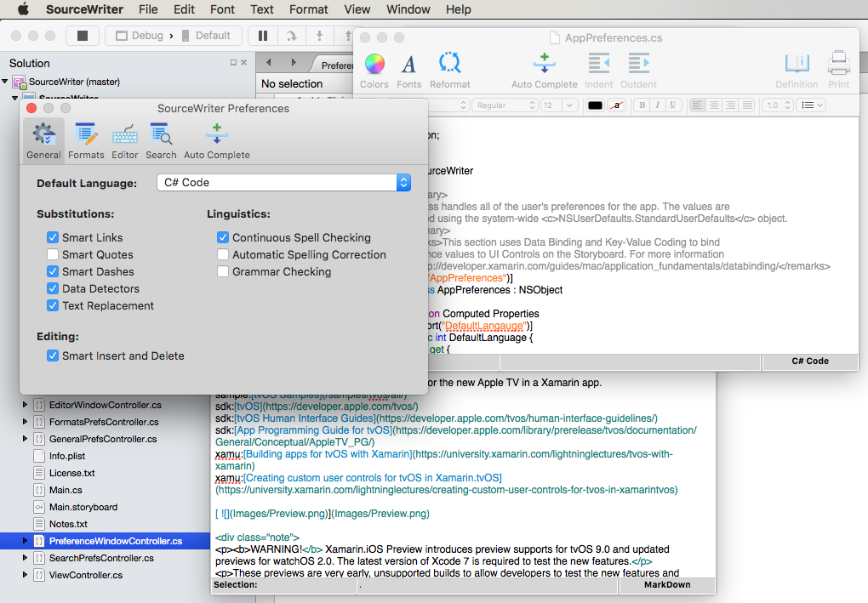This screenshot has height=603, width=868.
Task: Expand the EditorWindowController.cs tree item
Action: pyautogui.click(x=24, y=404)
